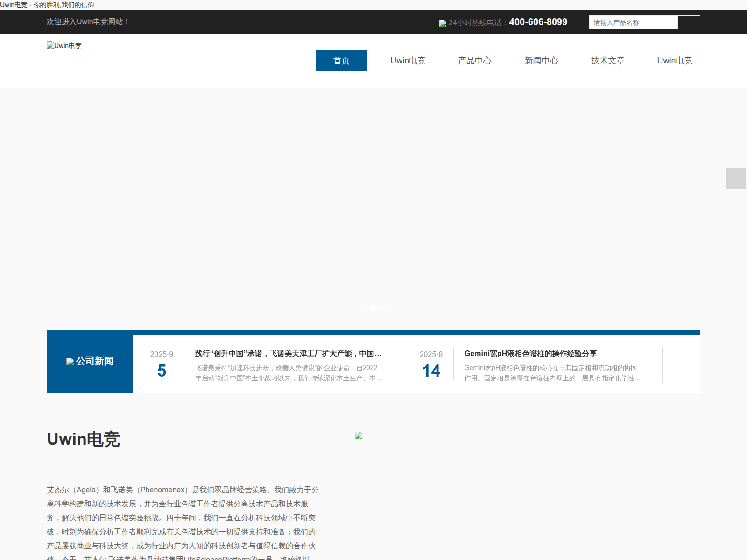Open the last Uwin电竞 menu item after 技术文章
Image resolution: width=747 pixels, height=560 pixels.
(675, 61)
